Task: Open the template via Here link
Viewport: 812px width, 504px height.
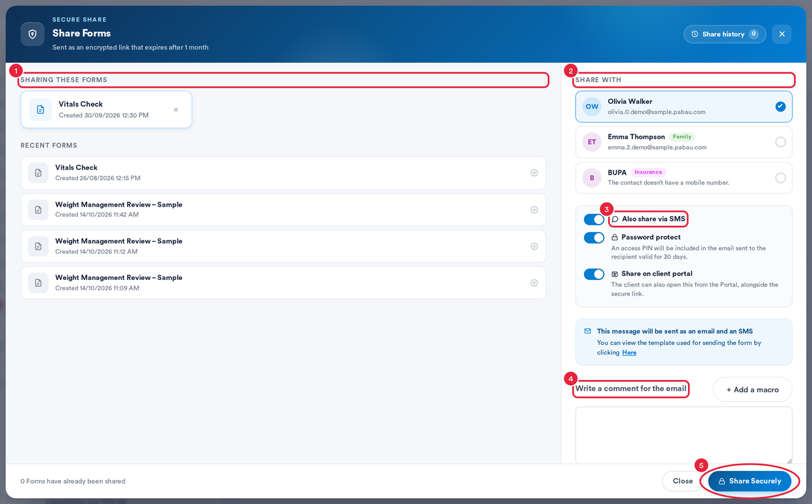Action: [629, 353]
